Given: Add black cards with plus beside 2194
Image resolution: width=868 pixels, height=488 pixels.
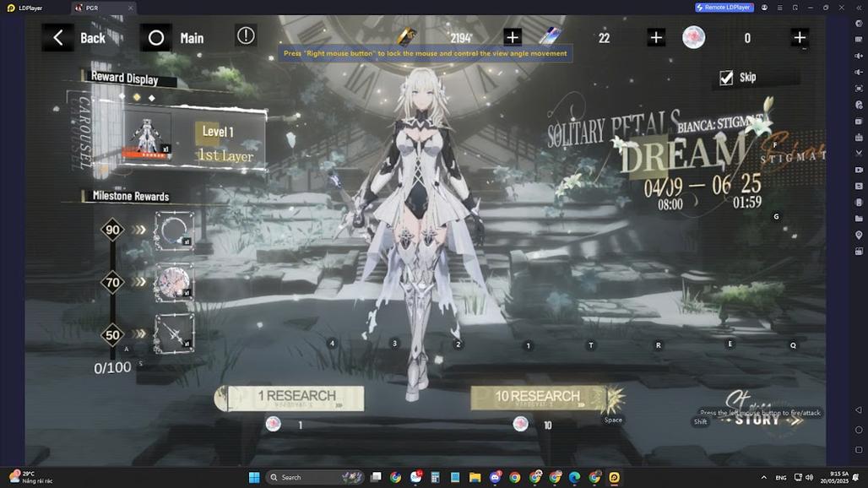Looking at the screenshot, I should click(x=512, y=37).
